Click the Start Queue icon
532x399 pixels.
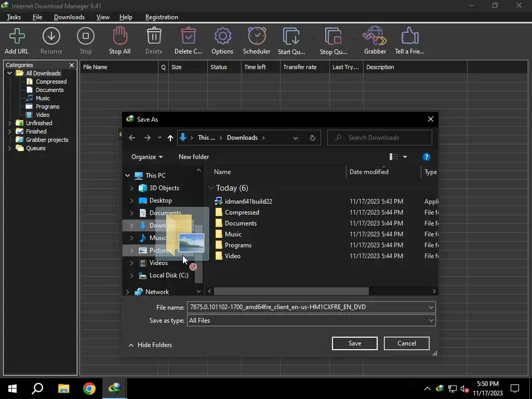tap(291, 36)
